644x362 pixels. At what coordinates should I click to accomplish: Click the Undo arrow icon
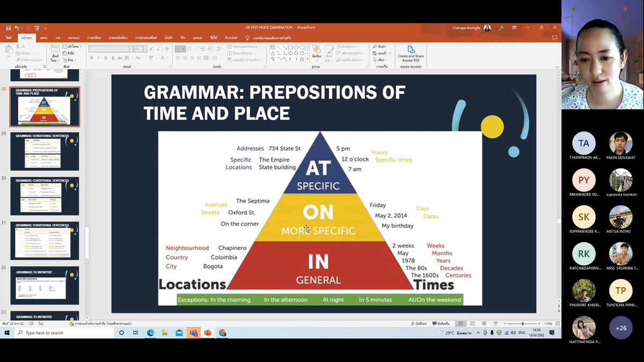click(x=17, y=28)
